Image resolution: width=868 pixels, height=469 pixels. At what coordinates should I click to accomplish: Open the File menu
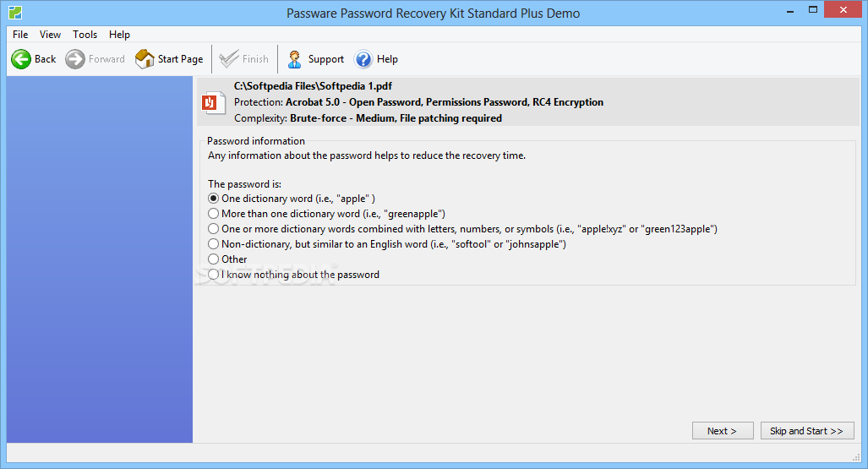coord(20,35)
